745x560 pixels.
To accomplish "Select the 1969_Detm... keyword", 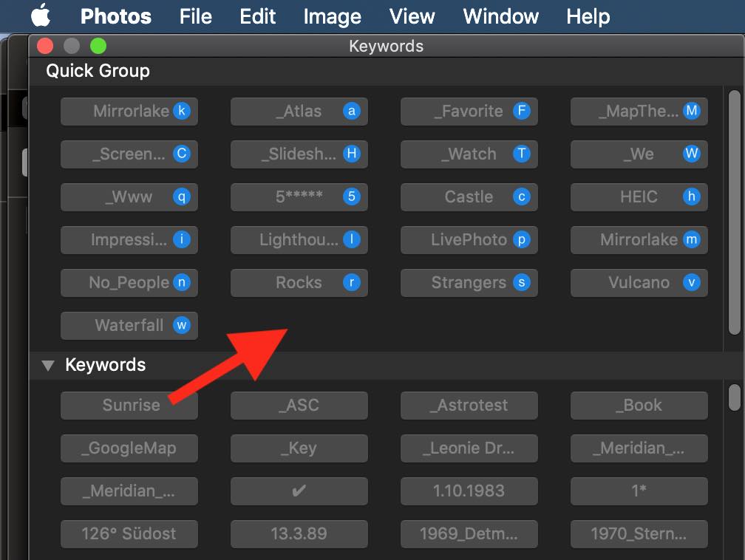I will (x=469, y=533).
